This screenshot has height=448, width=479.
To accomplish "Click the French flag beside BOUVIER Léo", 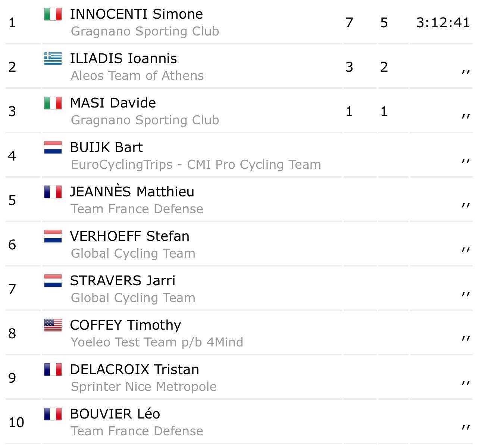I will (53, 414).
